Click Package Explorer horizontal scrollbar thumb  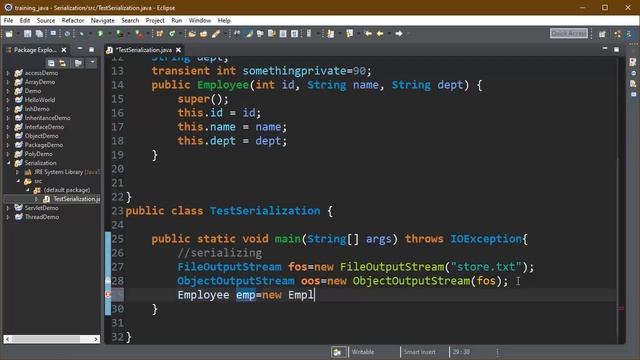coord(46,339)
